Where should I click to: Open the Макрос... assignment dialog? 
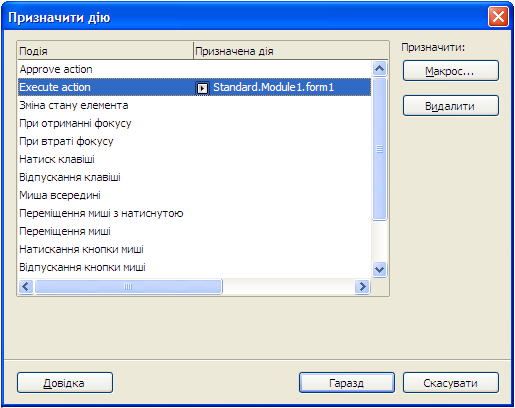tap(451, 71)
